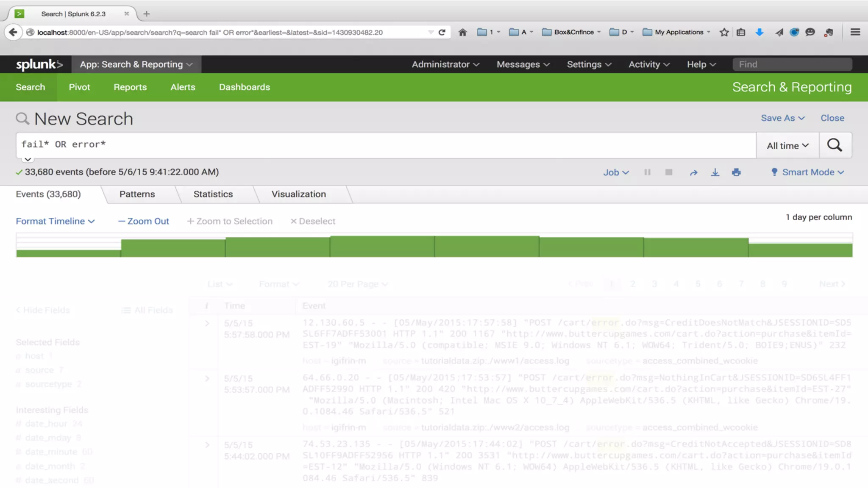Change Smart Mode search mode
The image size is (868, 488).
pos(808,172)
